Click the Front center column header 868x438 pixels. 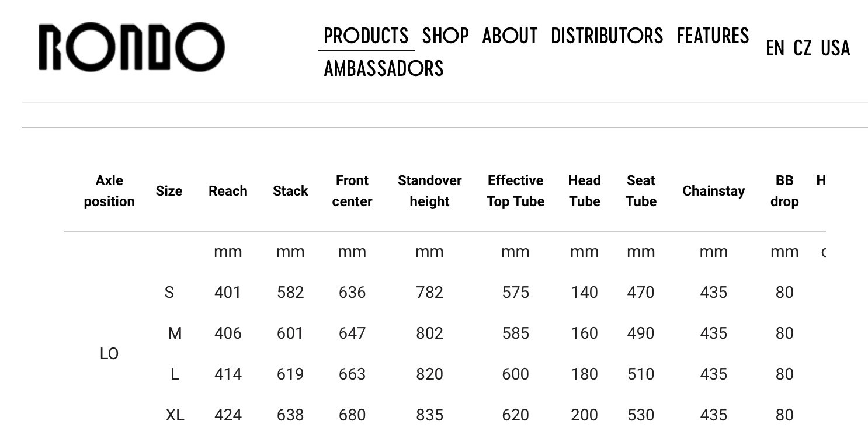[x=352, y=191]
